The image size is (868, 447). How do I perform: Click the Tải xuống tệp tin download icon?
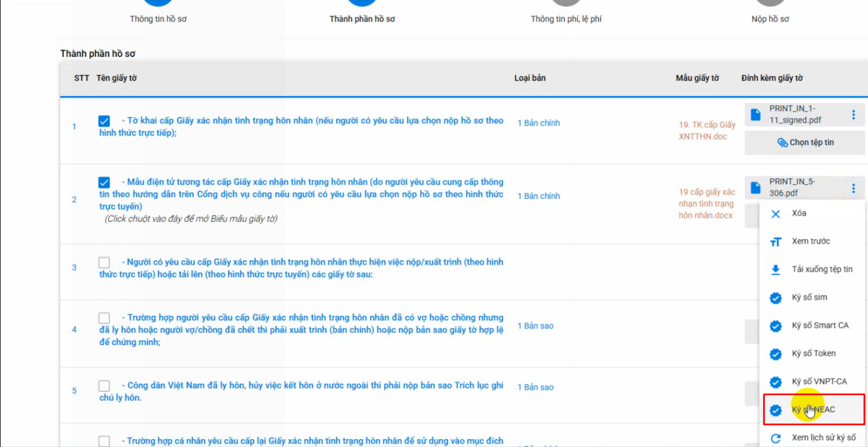tap(775, 269)
